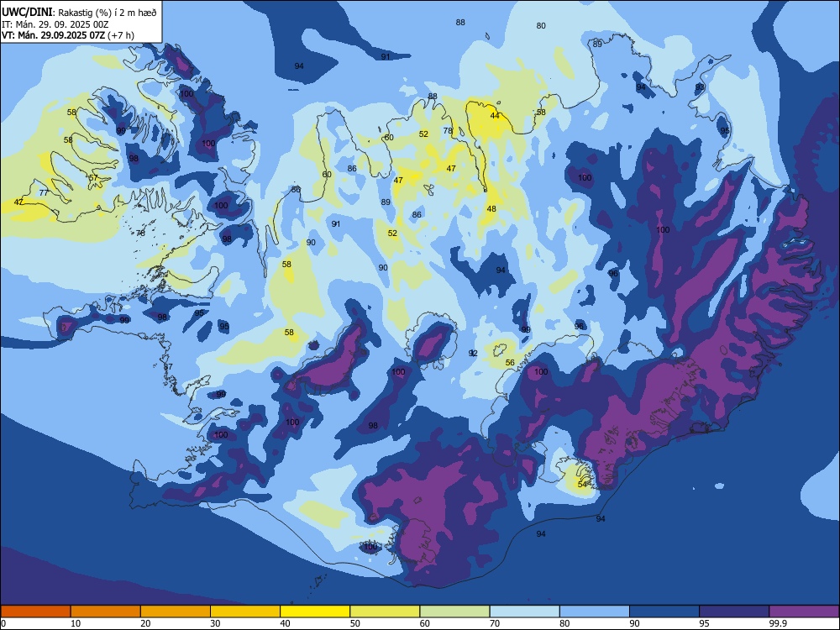The height and width of the screenshot is (630, 840).
Task: Click the 90–95 dark blue legend swatch
Action: 664,612
